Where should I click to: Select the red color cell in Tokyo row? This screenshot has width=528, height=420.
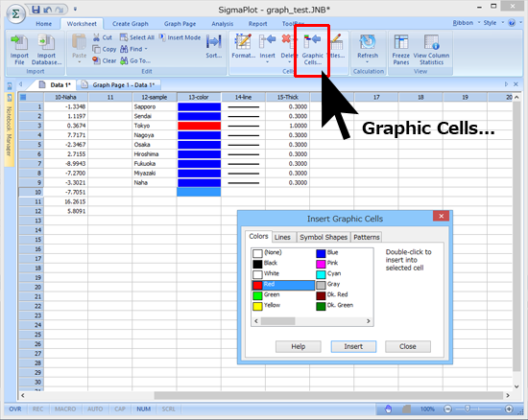pyautogui.click(x=199, y=126)
